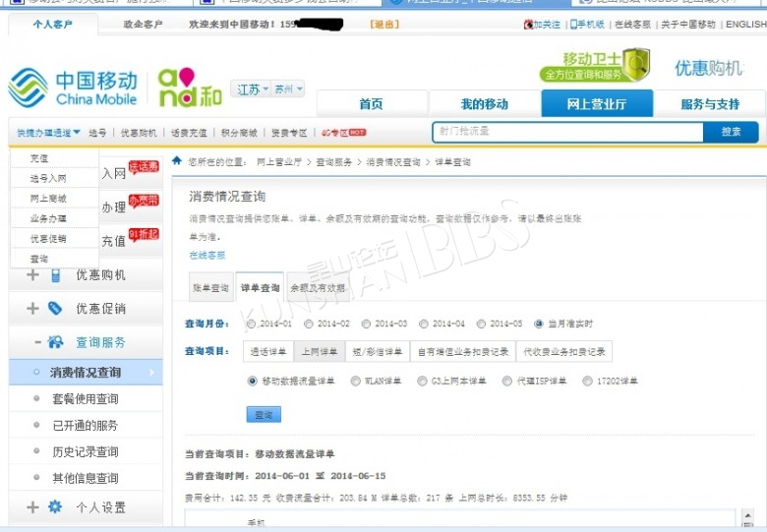Open the 在线客服 link under description
767x532 pixels.
pyautogui.click(x=207, y=255)
